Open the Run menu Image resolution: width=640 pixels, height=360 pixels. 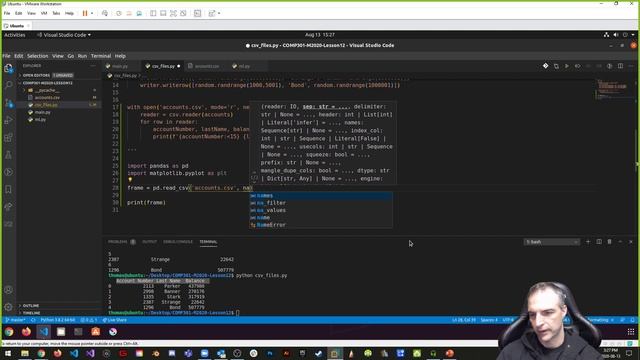point(82,56)
